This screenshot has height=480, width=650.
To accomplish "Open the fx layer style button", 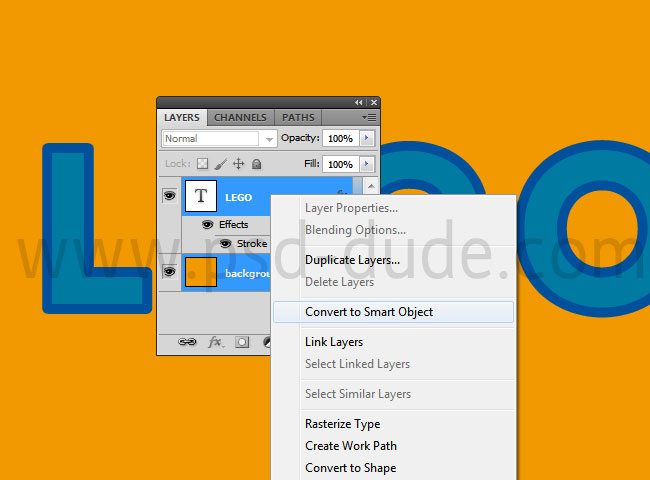I will [x=216, y=342].
